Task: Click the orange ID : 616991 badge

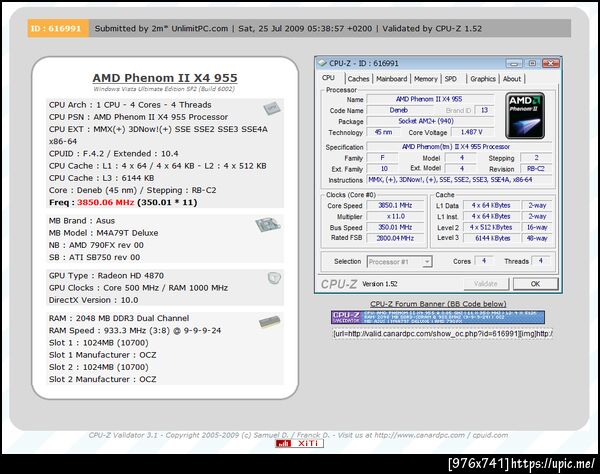Action: 57,29
